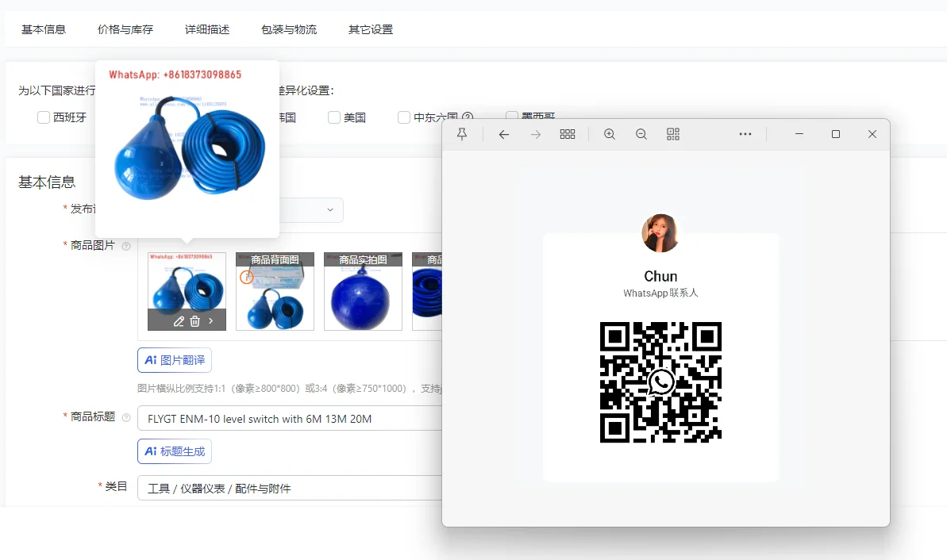Open thumbnail grid view in viewer
The width and height of the screenshot is (947, 560).
pos(567,134)
